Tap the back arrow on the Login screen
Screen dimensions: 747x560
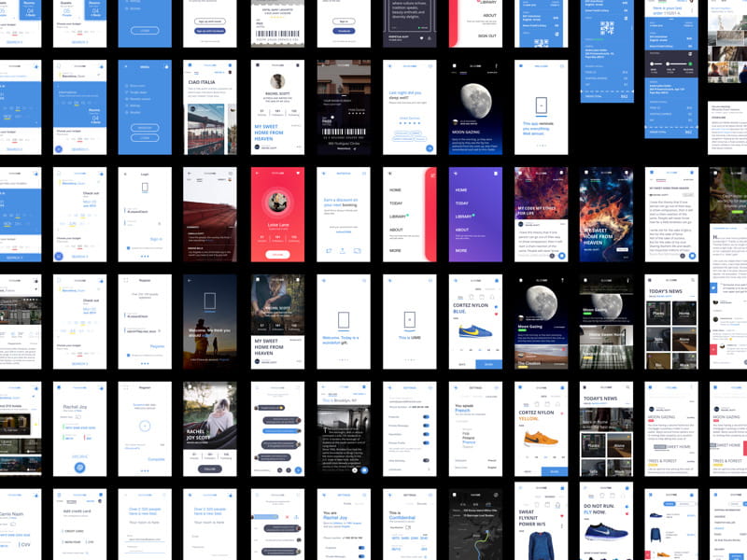[x=125, y=174]
